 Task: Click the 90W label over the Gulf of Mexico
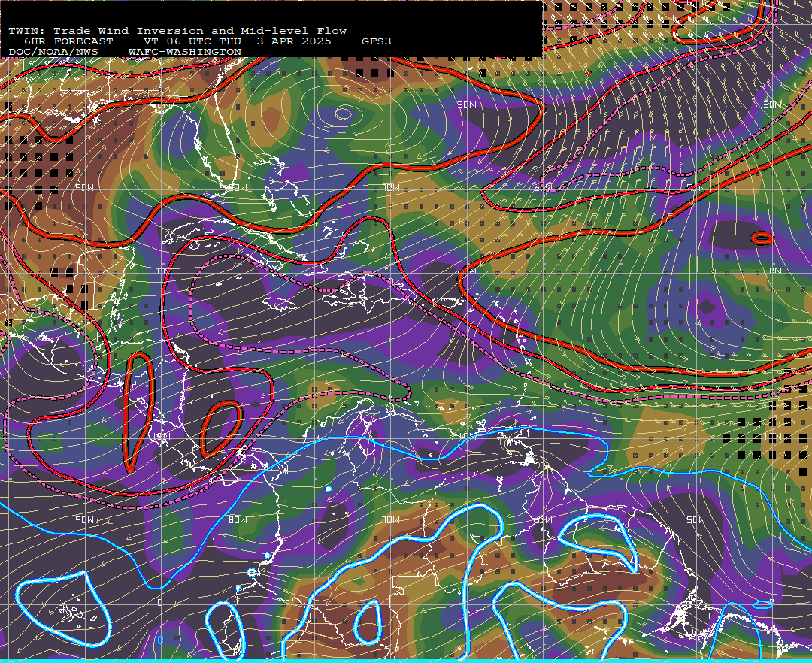[84, 187]
